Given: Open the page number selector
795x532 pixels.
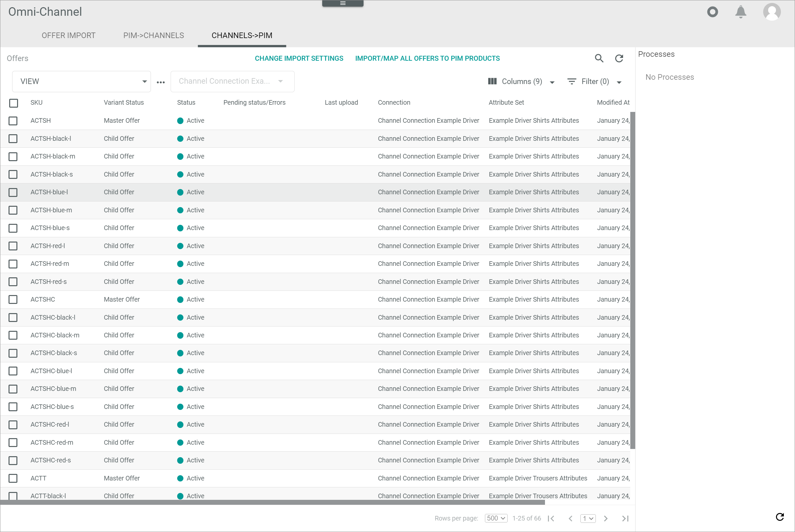Looking at the screenshot, I should pos(588,519).
